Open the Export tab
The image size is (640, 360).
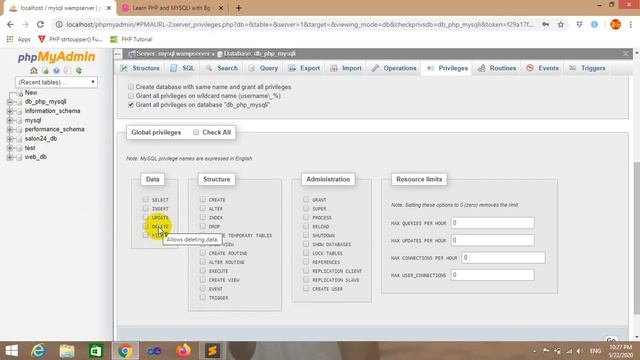(x=304, y=68)
